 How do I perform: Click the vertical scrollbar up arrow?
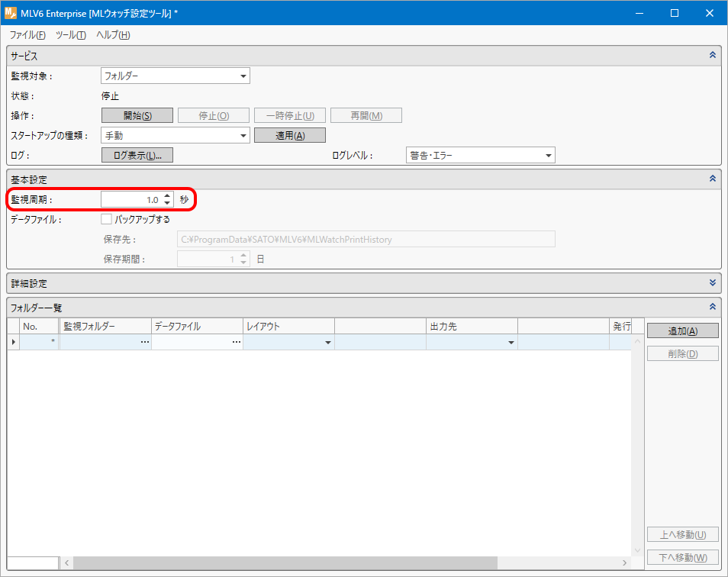click(x=637, y=341)
